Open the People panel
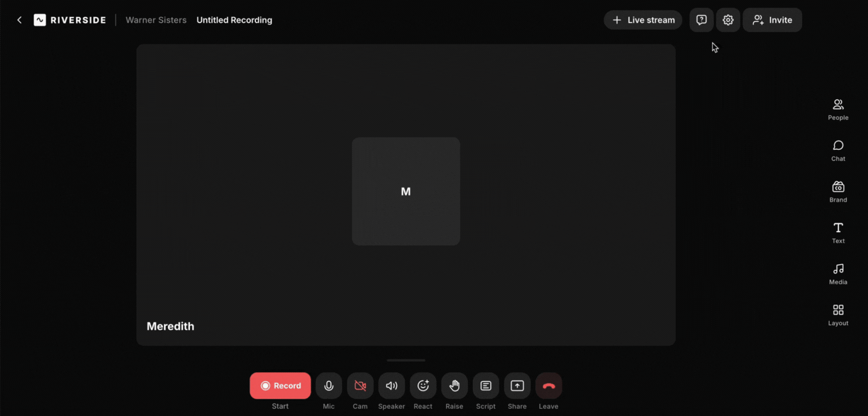 click(x=838, y=109)
